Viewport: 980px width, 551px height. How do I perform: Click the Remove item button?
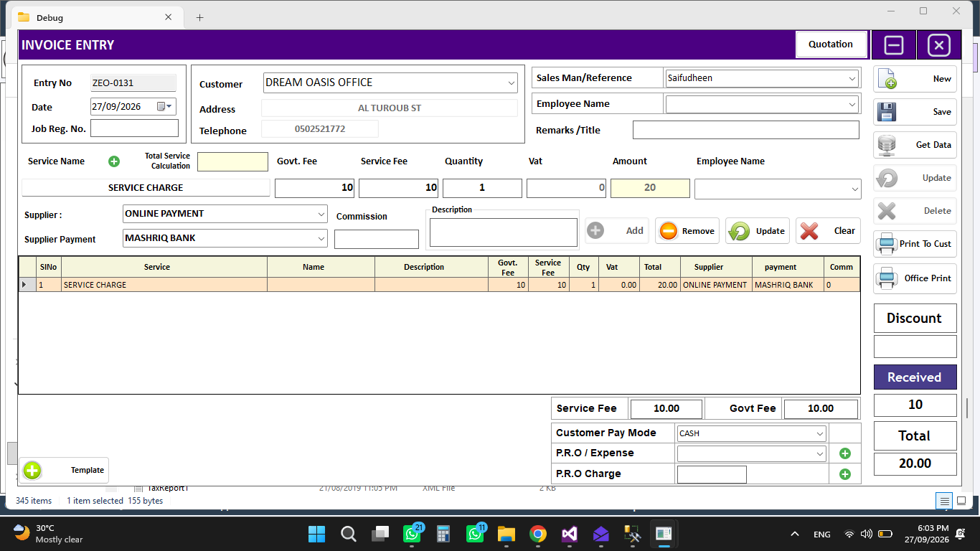pyautogui.click(x=687, y=231)
